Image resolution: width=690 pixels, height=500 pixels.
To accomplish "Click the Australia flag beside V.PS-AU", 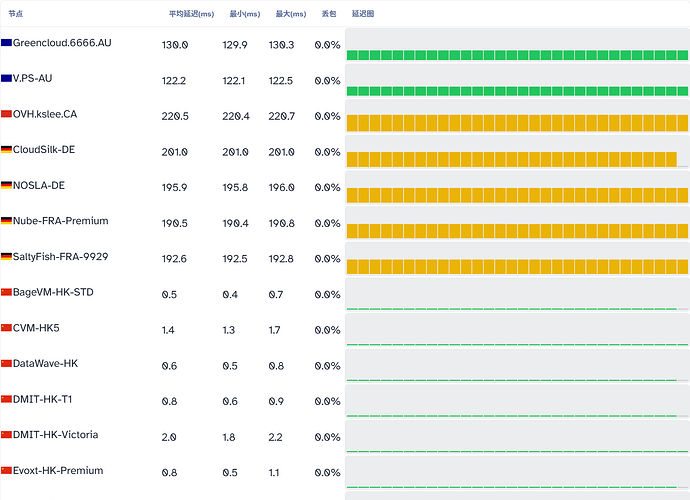I will click(x=6, y=78).
